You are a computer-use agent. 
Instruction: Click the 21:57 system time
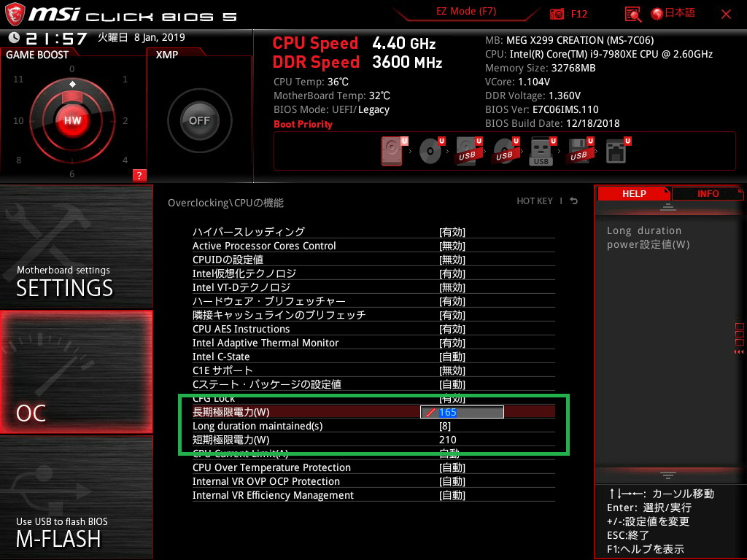coord(56,38)
